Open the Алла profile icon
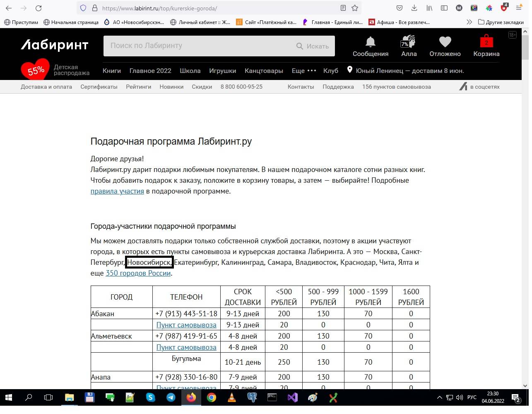The height and width of the screenshot is (414, 532). (x=409, y=46)
